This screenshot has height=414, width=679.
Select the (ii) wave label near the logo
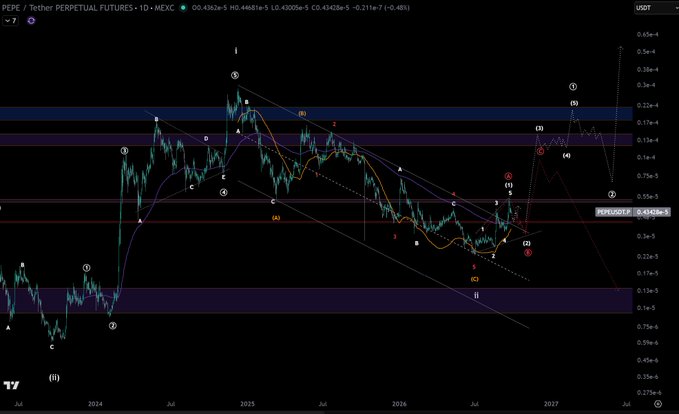(54, 378)
